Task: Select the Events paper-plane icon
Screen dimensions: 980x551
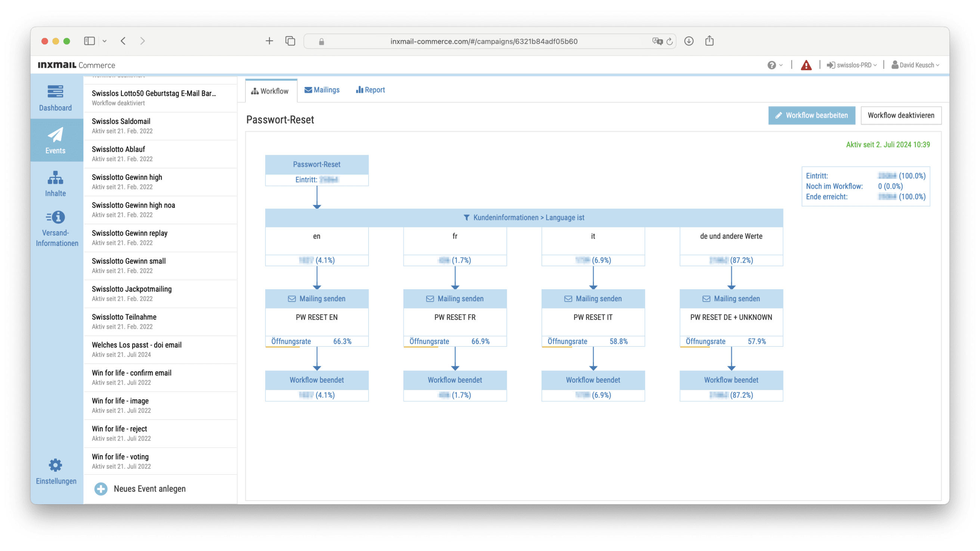Action: 55,136
